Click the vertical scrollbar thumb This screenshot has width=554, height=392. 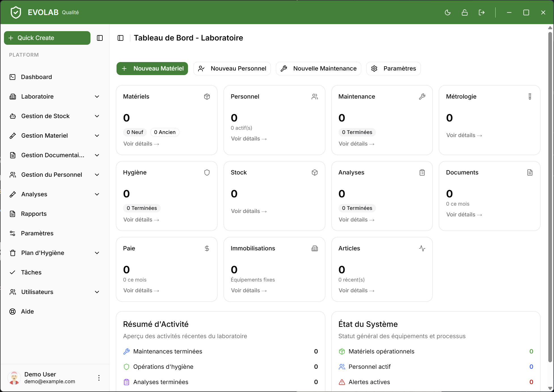(x=550, y=197)
